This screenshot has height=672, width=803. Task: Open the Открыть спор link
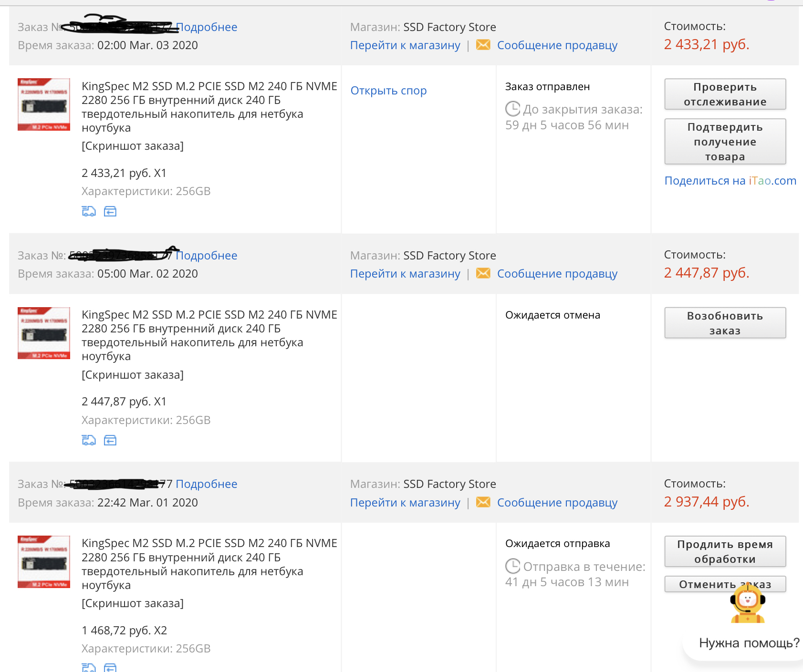388,91
